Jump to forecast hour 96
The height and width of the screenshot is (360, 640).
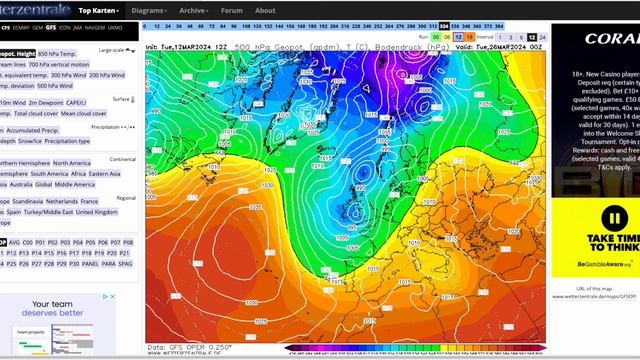pos(234,26)
